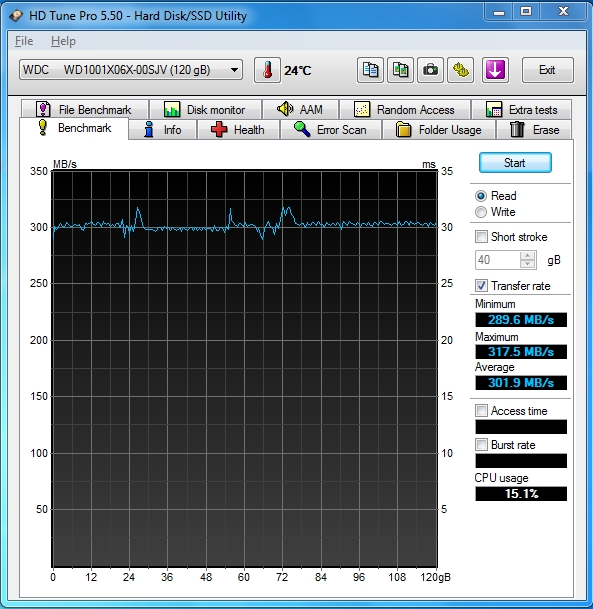Image resolution: width=593 pixels, height=609 pixels.
Task: Copy text results to clipboard icon
Action: [x=370, y=70]
